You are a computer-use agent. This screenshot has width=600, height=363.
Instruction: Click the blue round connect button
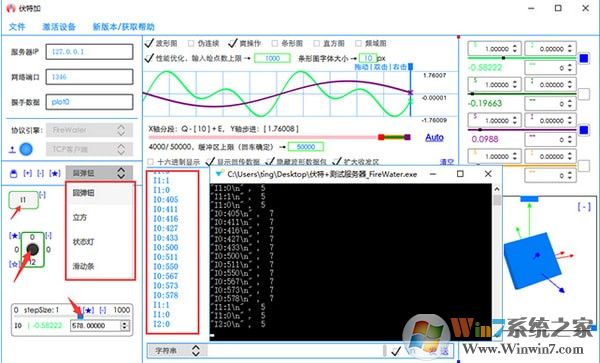click(26, 149)
